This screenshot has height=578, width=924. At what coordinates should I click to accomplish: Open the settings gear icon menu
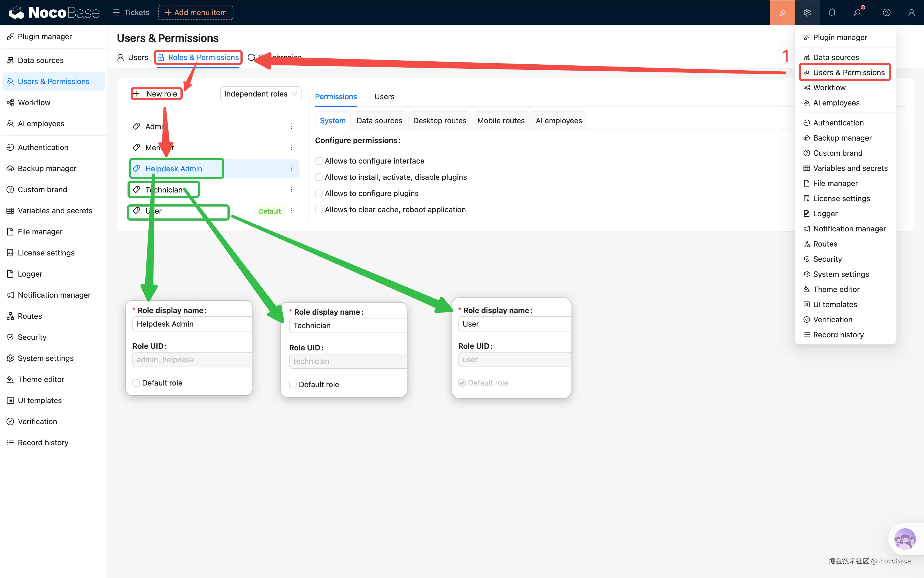click(x=807, y=13)
